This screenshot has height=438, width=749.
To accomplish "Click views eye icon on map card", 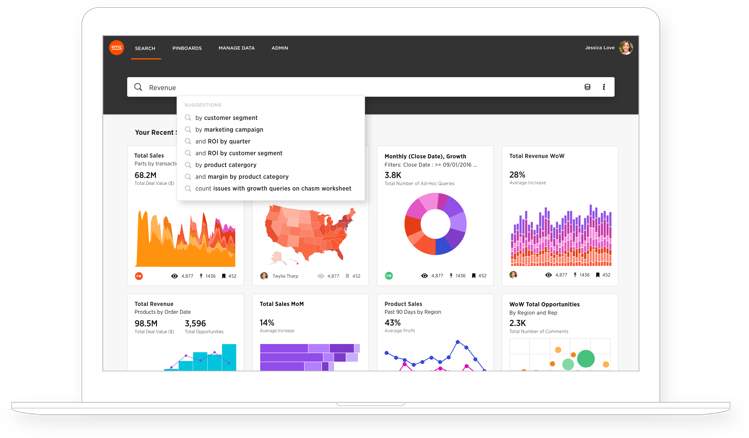I will (x=321, y=276).
